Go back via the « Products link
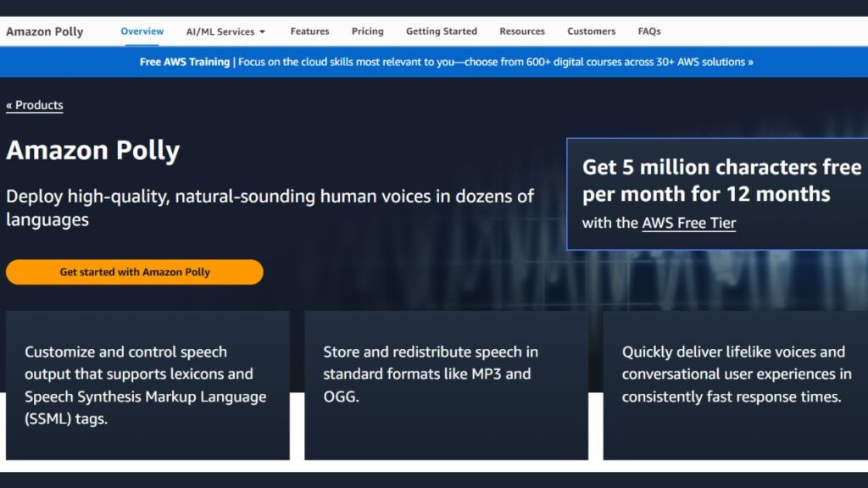Viewport: 868px width, 488px height. [35, 105]
